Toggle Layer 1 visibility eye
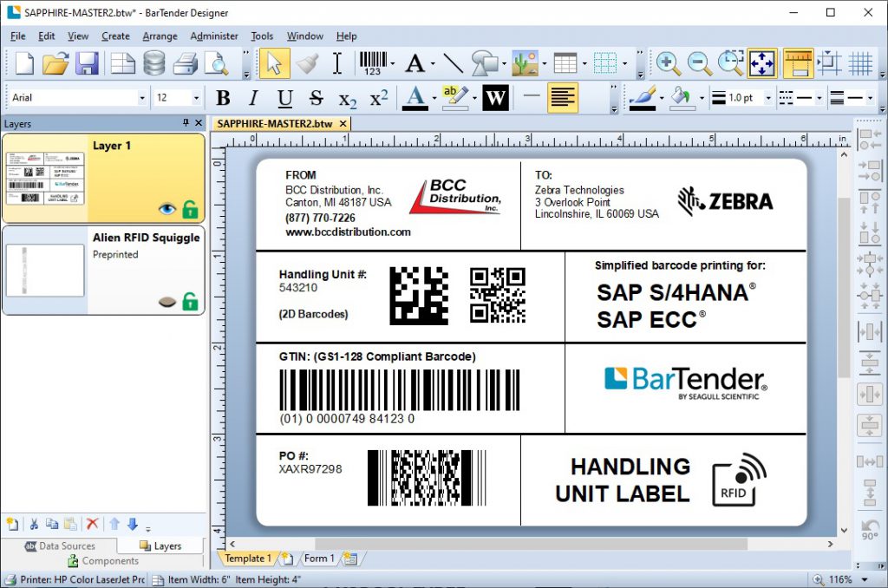The width and height of the screenshot is (888, 588). (167, 209)
